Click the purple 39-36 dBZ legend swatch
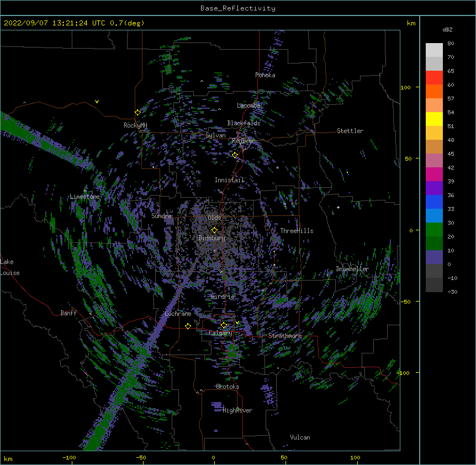 click(x=434, y=188)
